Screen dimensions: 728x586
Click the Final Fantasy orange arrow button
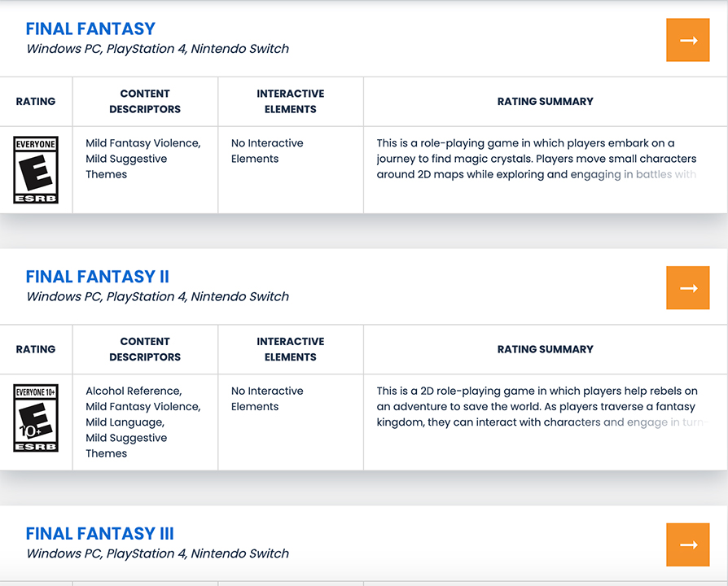688,40
